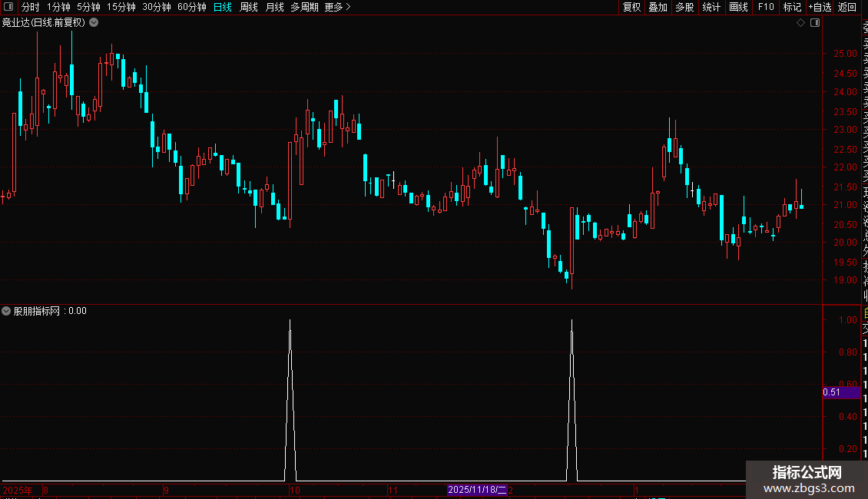Click month 11 on time axis
This screenshot has width=868, height=499.
393,490
